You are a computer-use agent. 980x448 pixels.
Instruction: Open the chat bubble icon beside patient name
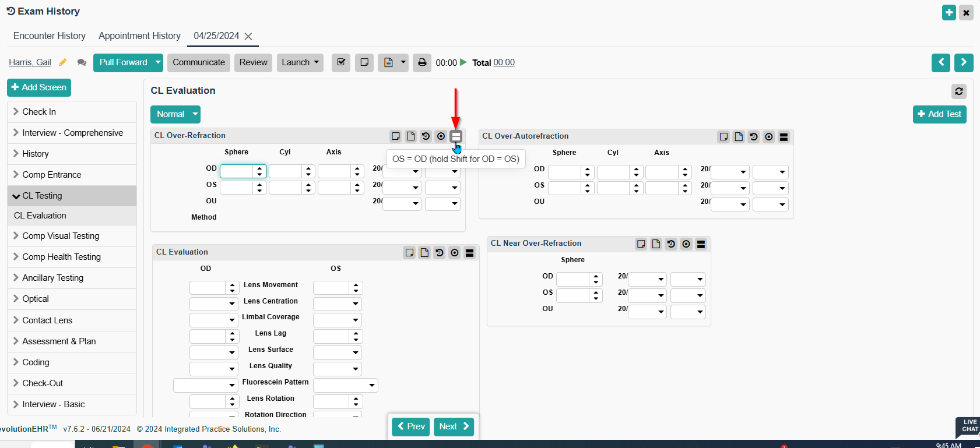tap(82, 62)
